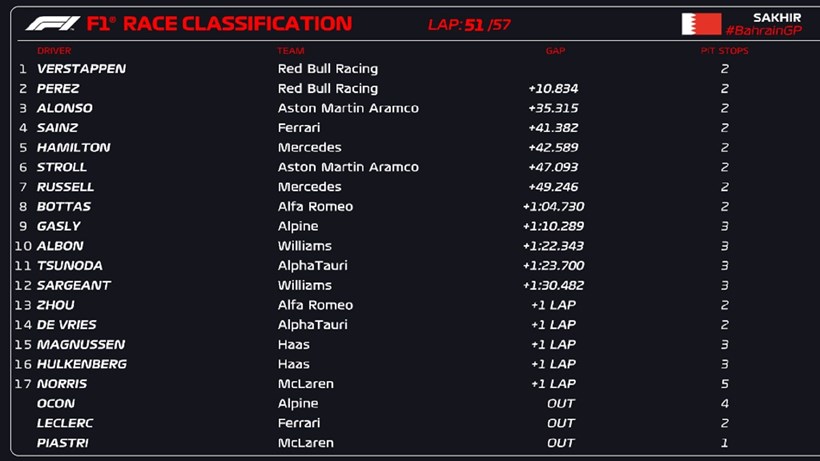Click the PIT STOPS column header
The image size is (820, 461).
pyautogui.click(x=722, y=50)
